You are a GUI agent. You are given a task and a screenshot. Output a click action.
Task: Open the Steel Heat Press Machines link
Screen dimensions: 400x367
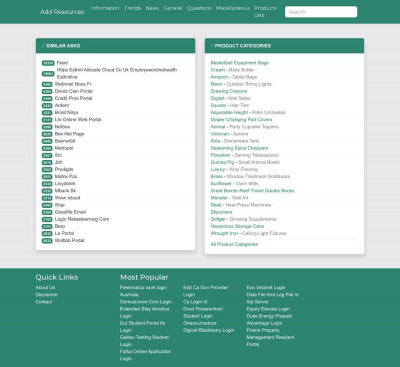(241, 205)
